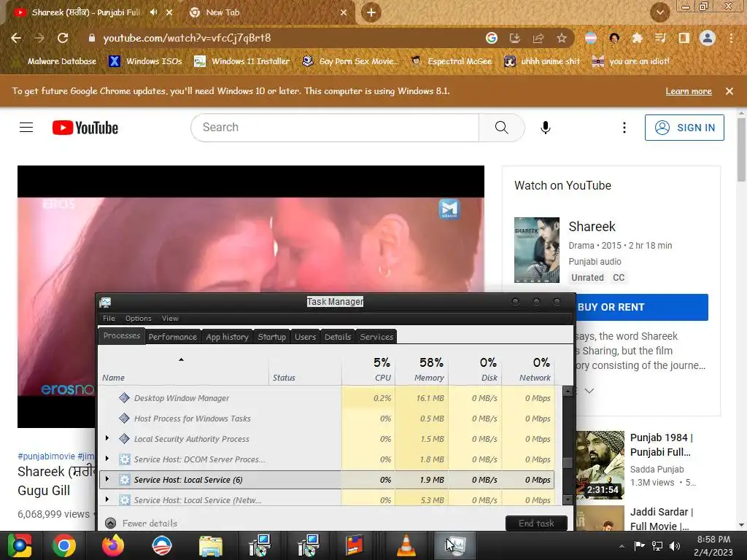
Task: Click the volume icon in system tray
Action: (x=675, y=545)
